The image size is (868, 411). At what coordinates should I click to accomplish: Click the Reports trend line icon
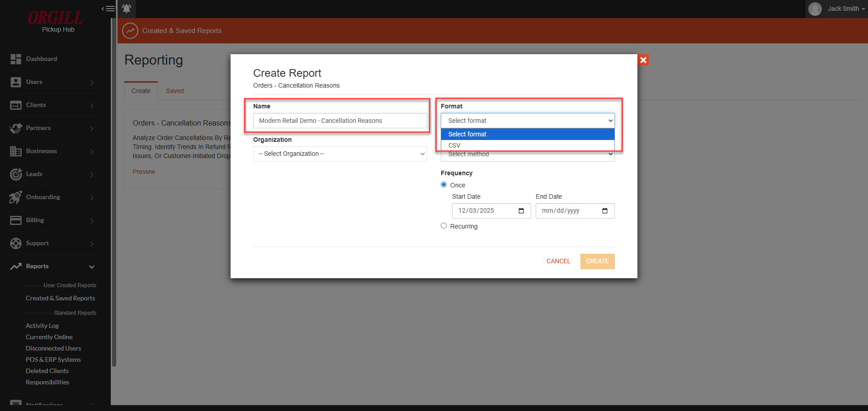[16, 266]
